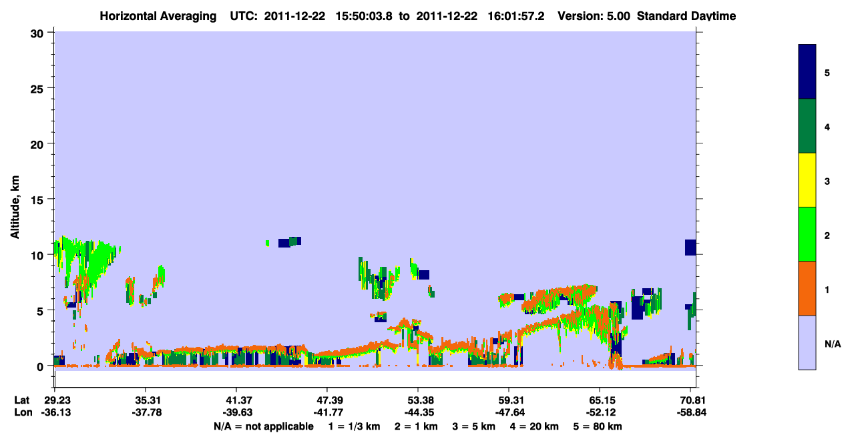868x445 pixels.
Task: Click the lavender N/A legend swatch
Action: coord(807,342)
